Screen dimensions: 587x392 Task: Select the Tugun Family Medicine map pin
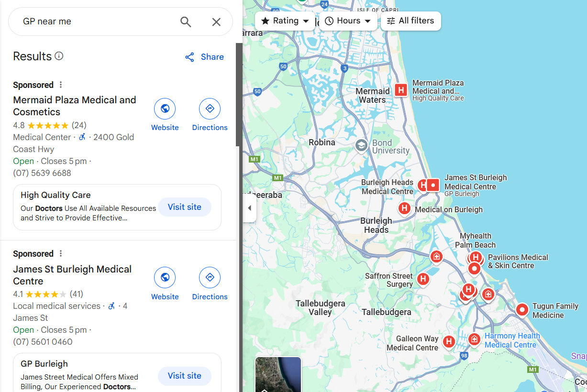pos(522,310)
